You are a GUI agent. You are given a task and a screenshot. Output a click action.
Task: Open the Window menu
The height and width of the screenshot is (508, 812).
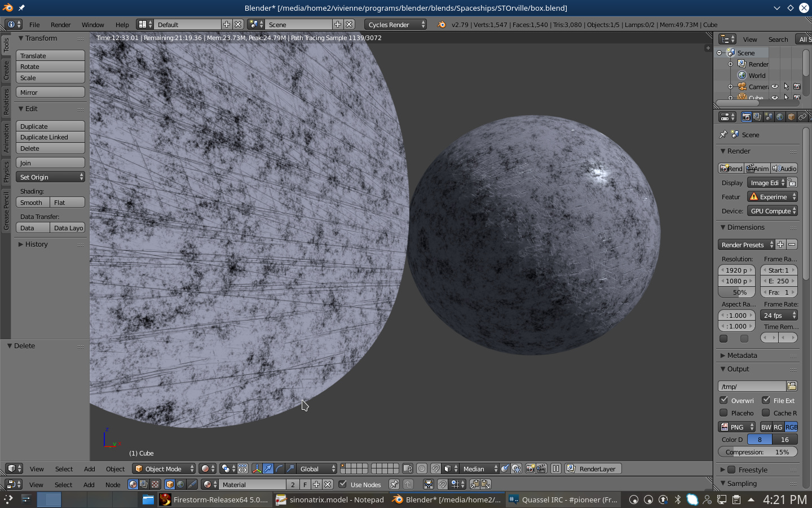pyautogui.click(x=92, y=24)
